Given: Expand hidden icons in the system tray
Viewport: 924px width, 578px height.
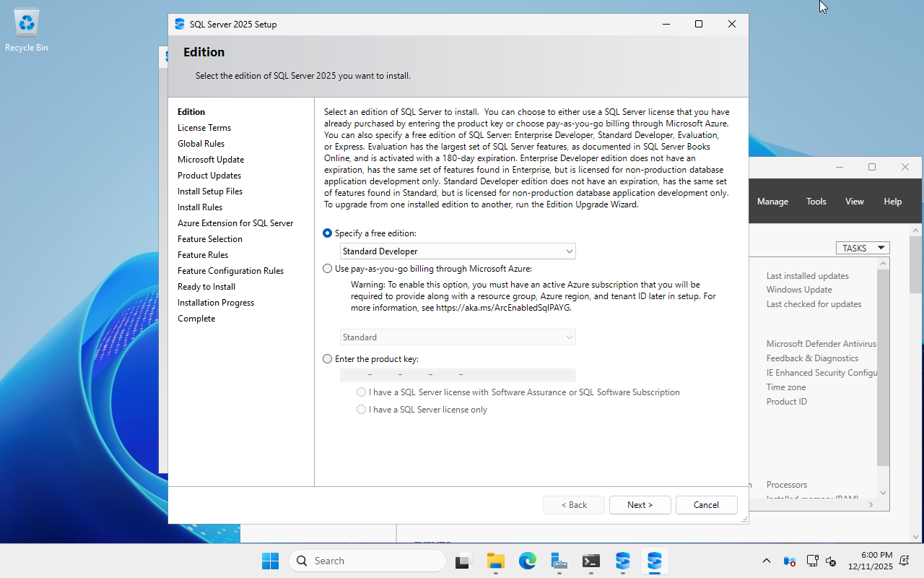Looking at the screenshot, I should point(766,561).
